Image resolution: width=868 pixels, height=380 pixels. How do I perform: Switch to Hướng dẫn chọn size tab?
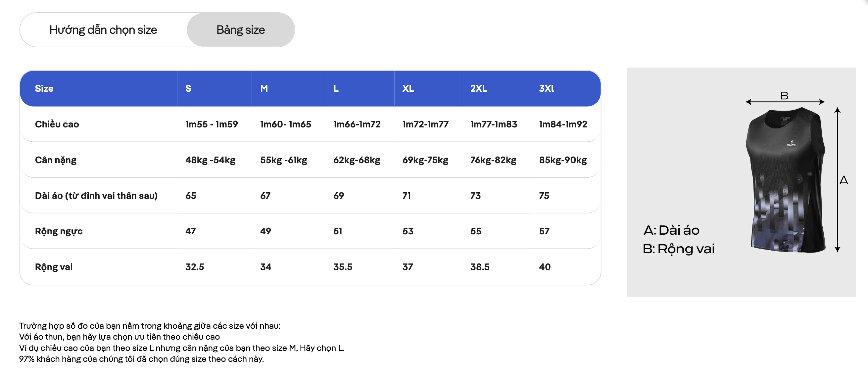(x=103, y=30)
